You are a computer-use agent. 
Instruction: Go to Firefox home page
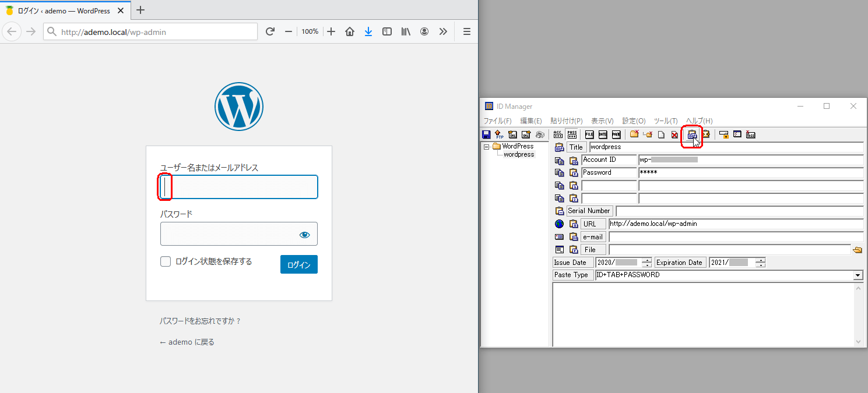click(x=350, y=31)
